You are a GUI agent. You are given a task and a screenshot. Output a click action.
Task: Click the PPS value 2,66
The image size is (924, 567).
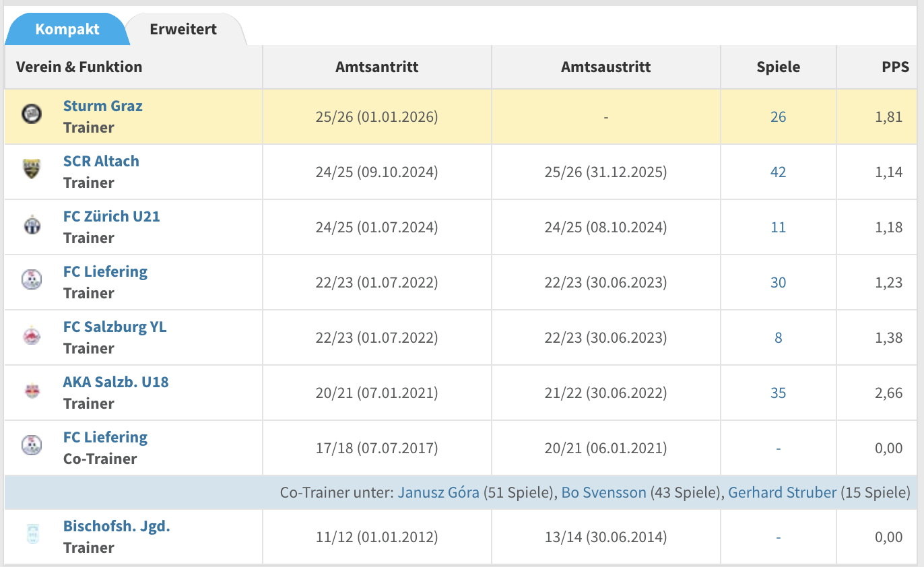(x=889, y=393)
